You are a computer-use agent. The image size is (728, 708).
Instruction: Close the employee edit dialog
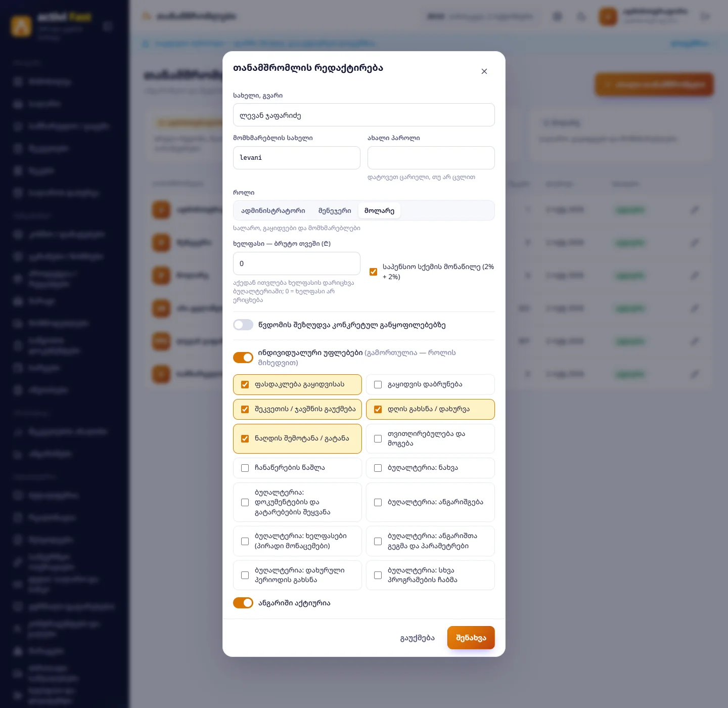coord(484,71)
